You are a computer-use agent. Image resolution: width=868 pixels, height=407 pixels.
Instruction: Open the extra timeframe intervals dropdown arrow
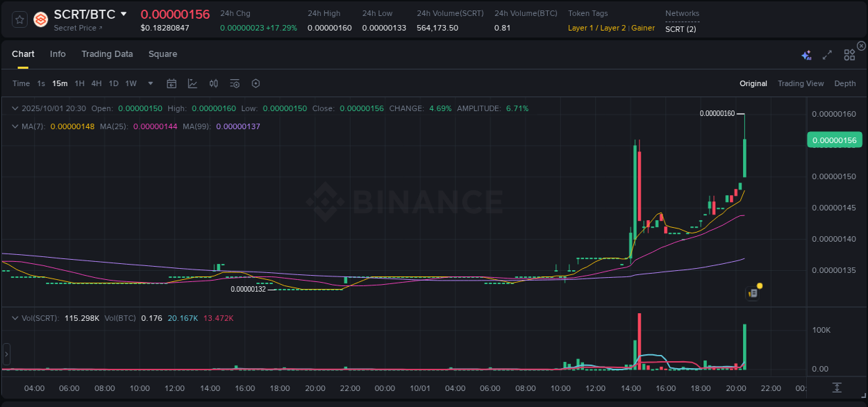coord(149,83)
